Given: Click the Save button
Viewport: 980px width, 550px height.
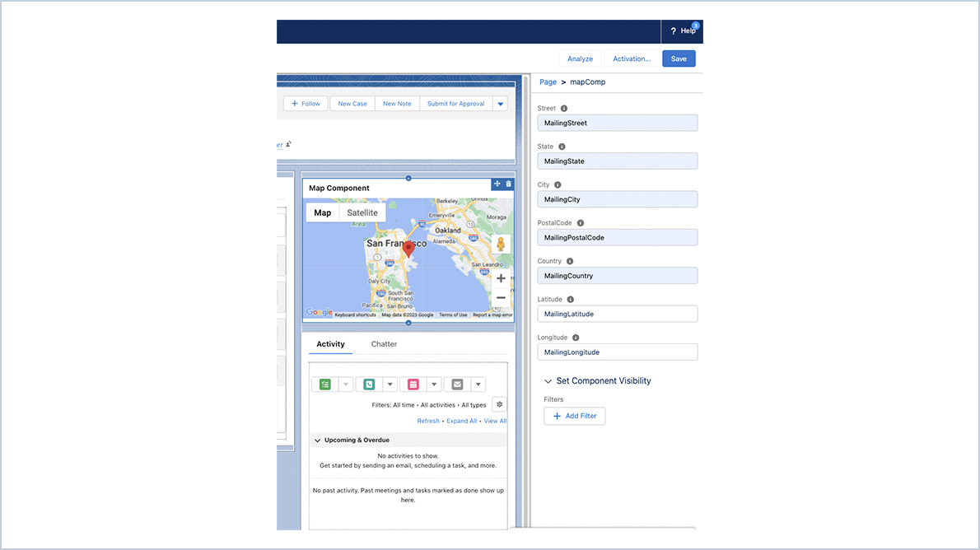Looking at the screenshot, I should (678, 58).
